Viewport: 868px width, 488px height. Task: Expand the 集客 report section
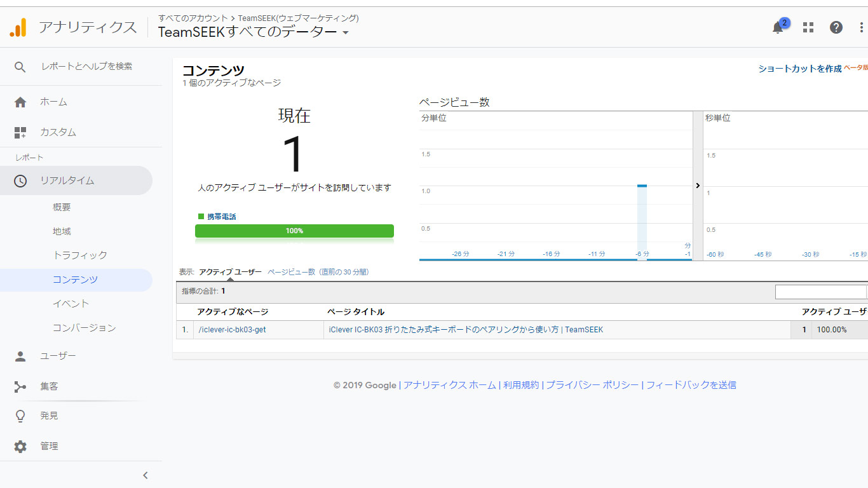(49, 386)
